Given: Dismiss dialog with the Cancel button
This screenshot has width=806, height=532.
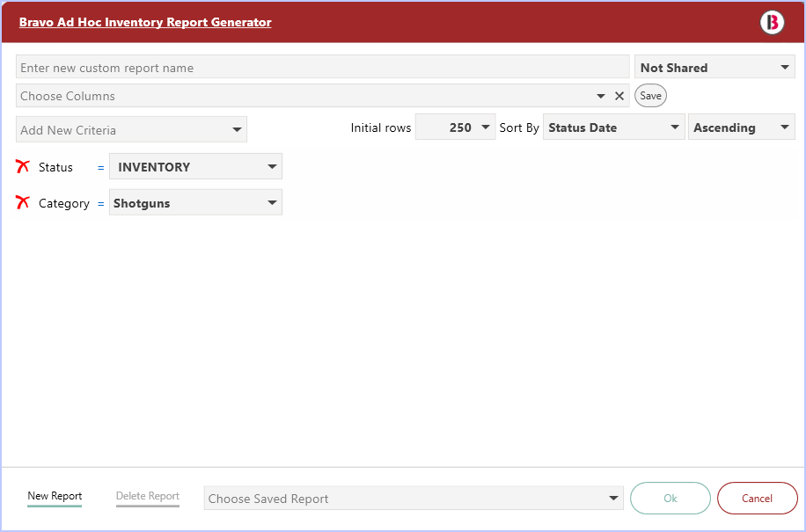Looking at the screenshot, I should 758,498.
